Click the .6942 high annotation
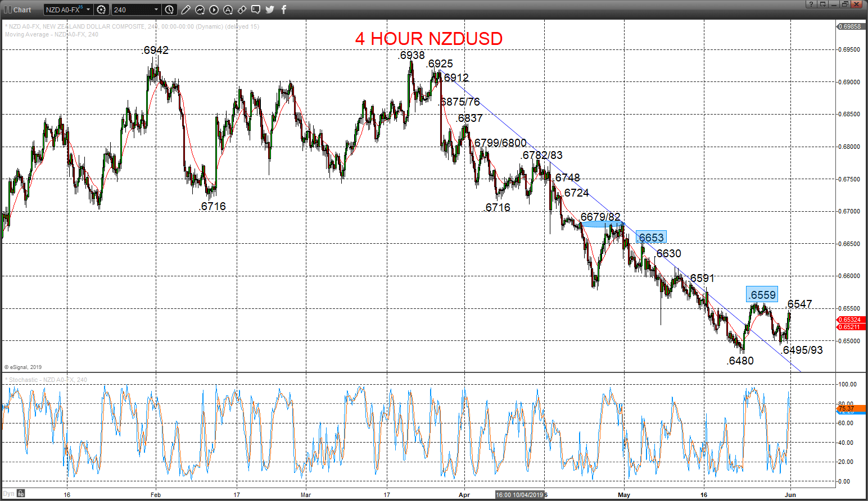The height and width of the screenshot is (501, 868). 155,50
